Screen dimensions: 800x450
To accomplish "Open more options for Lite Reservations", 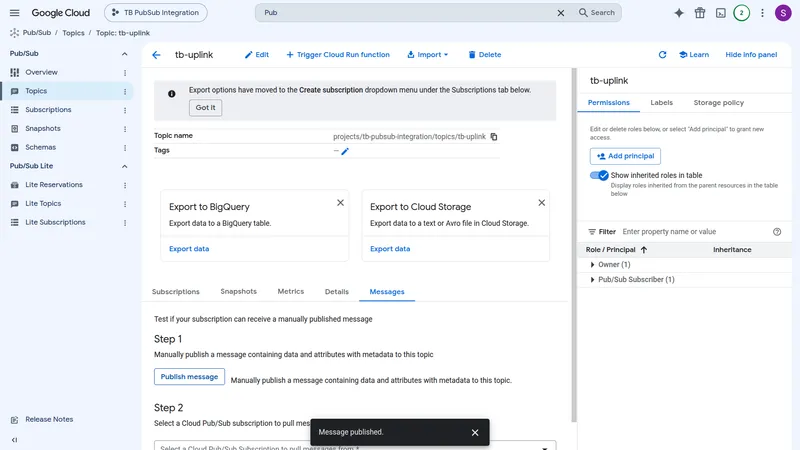I will point(125,185).
